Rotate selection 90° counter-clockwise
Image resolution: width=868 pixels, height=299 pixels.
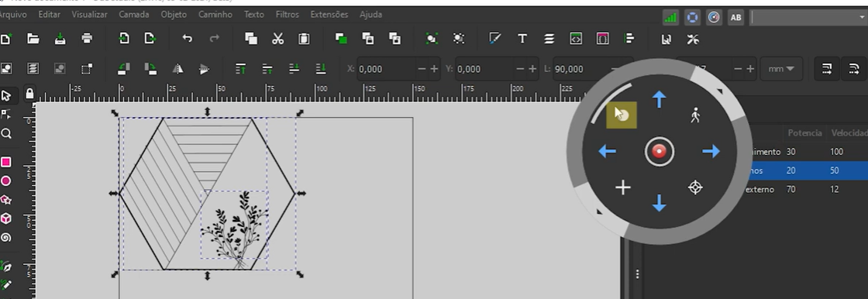pos(123,69)
